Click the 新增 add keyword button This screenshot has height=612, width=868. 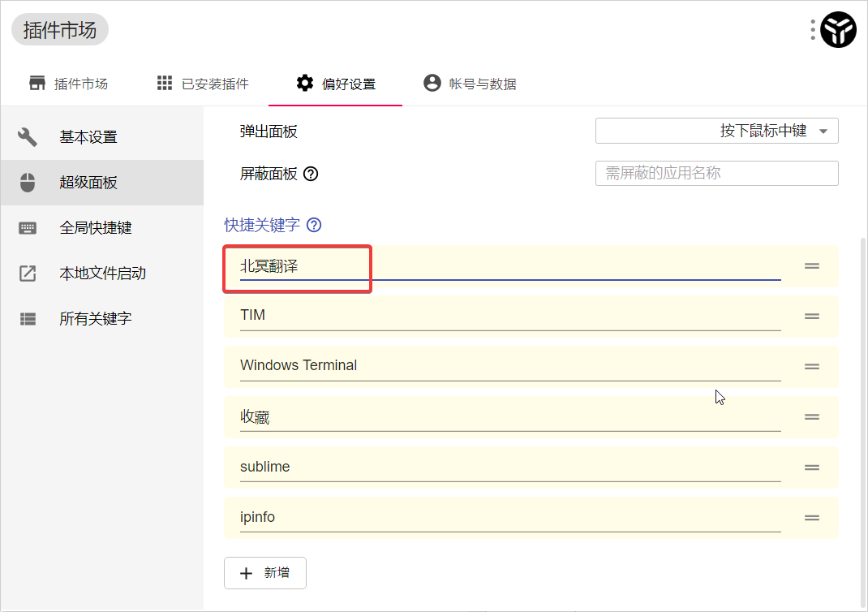click(265, 573)
